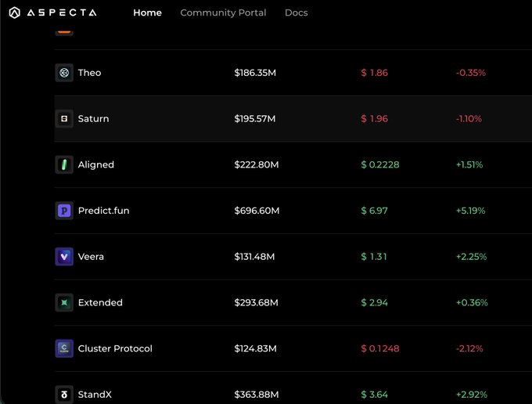Click Cluster Protocol price $ 0.1248
532x404 pixels.
click(x=380, y=348)
